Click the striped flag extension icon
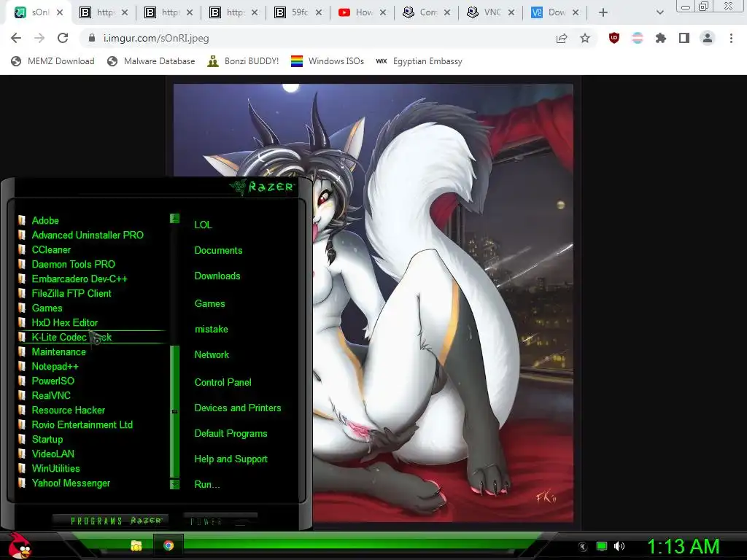The height and width of the screenshot is (560, 747). pos(638,38)
